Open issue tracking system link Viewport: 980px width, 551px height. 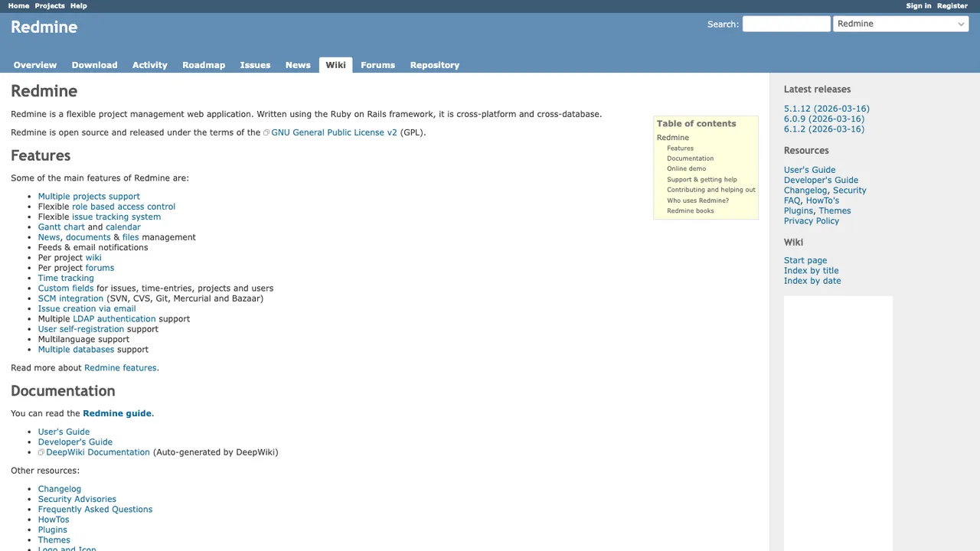coord(116,217)
